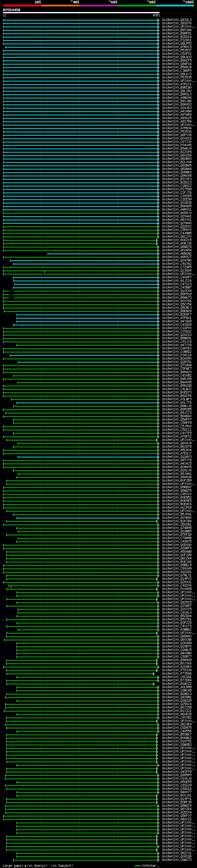Select the UniRef100_C4UUP7 label

pyautogui.click(x=176, y=277)
